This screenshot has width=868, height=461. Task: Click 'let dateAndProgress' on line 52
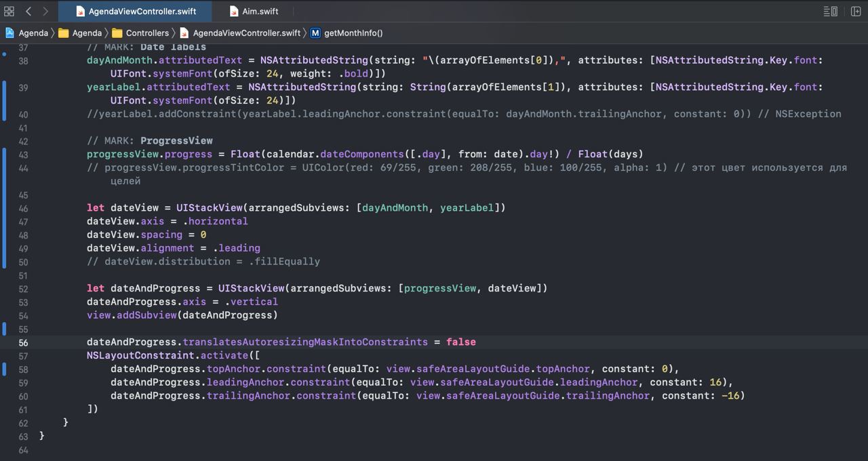point(143,288)
